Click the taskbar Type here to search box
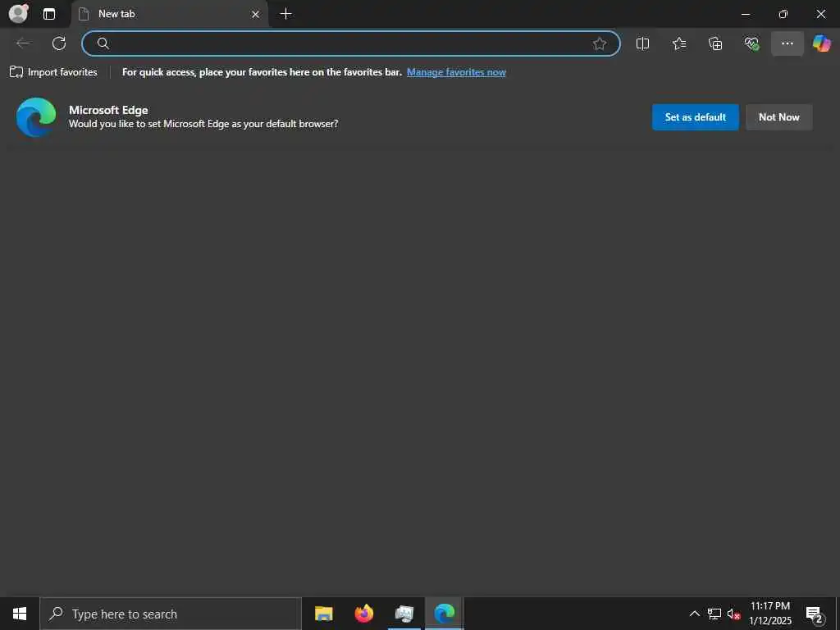840x630 pixels. point(171,614)
